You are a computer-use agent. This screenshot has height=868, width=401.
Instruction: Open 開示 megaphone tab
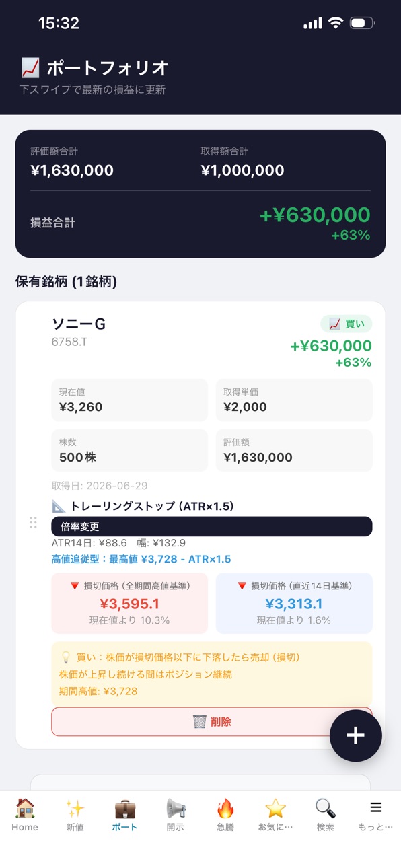(x=175, y=815)
